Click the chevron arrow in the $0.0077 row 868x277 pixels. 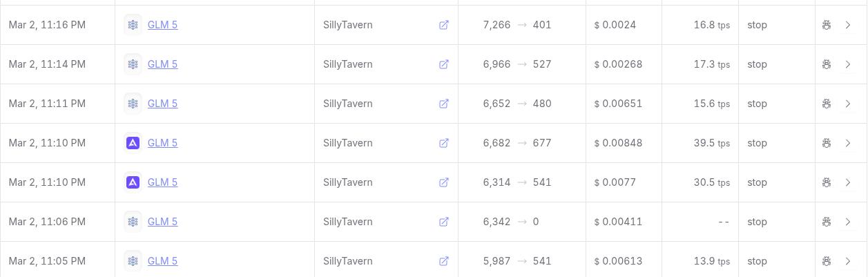pyautogui.click(x=848, y=182)
